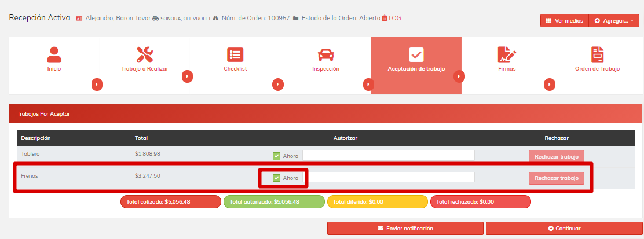Image resolution: width=644 pixels, height=239 pixels.
Task: Open the Firmas signature icon
Action: [507, 55]
